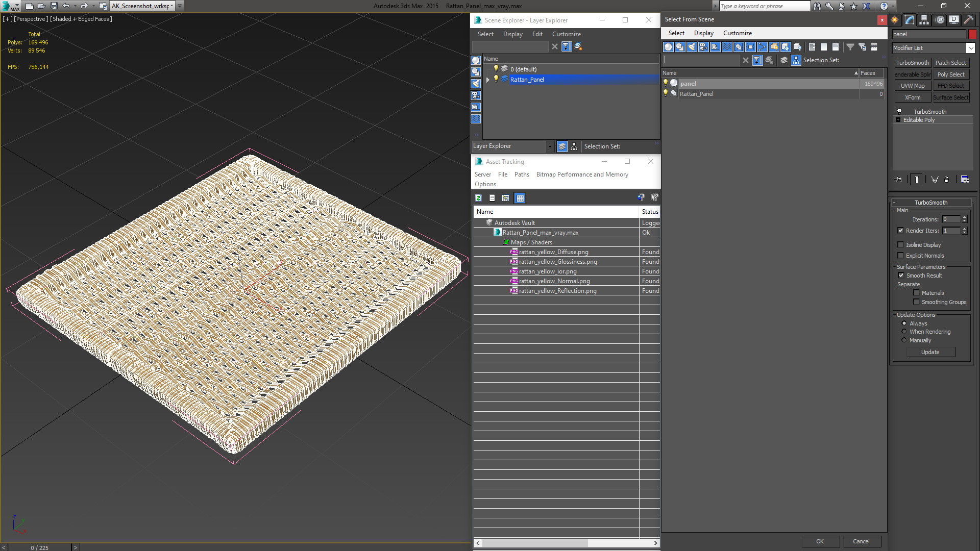Viewport: 980px width, 551px height.
Task: Open the Utilities hammer tab
Action: (968, 20)
